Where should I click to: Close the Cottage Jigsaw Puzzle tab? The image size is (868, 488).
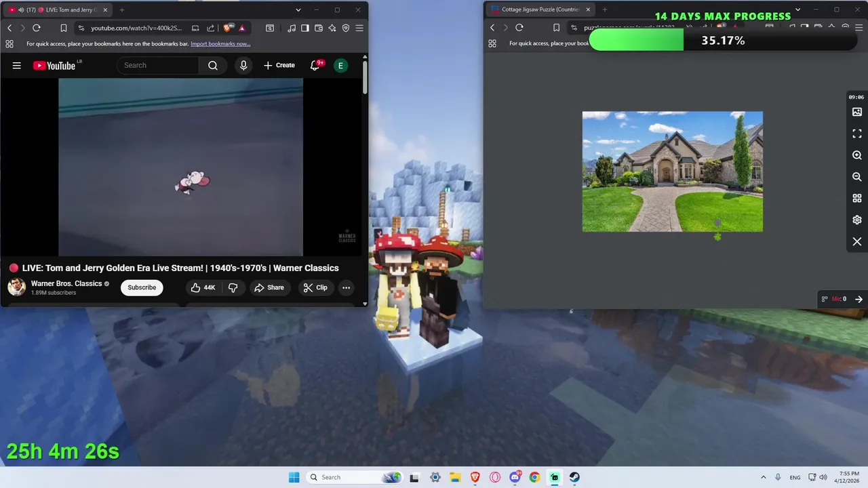[x=588, y=9]
